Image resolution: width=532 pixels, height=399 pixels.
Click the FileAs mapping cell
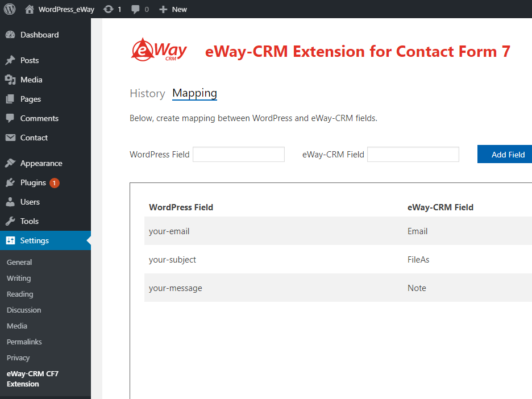(418, 260)
